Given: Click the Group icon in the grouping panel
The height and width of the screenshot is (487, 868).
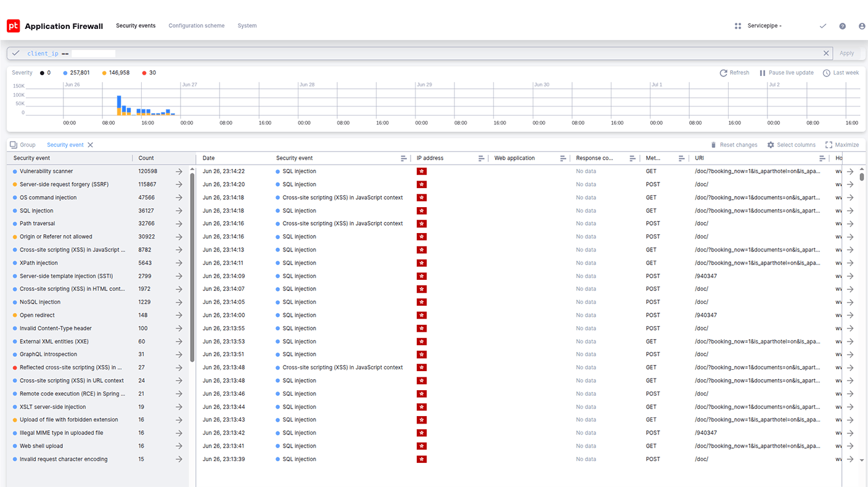Looking at the screenshot, I should (x=14, y=144).
